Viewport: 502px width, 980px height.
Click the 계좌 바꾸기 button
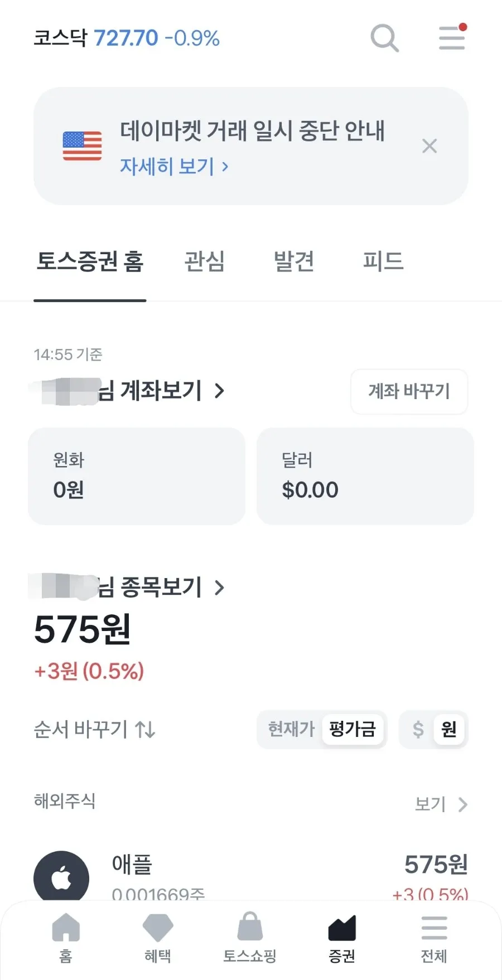click(x=409, y=391)
